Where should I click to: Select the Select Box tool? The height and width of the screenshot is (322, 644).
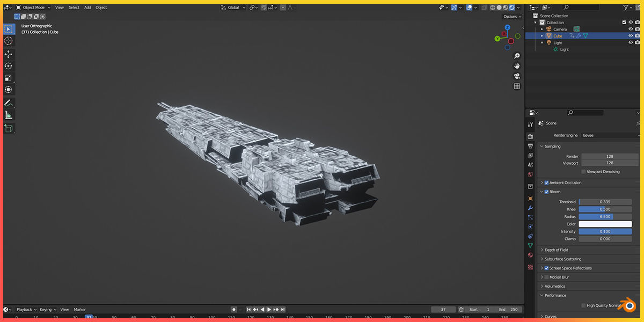click(x=9, y=29)
